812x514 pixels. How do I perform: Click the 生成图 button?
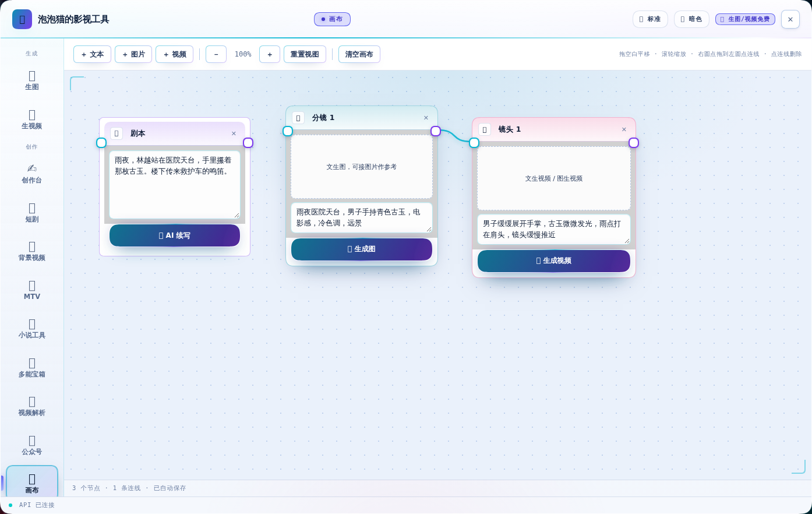click(x=362, y=249)
